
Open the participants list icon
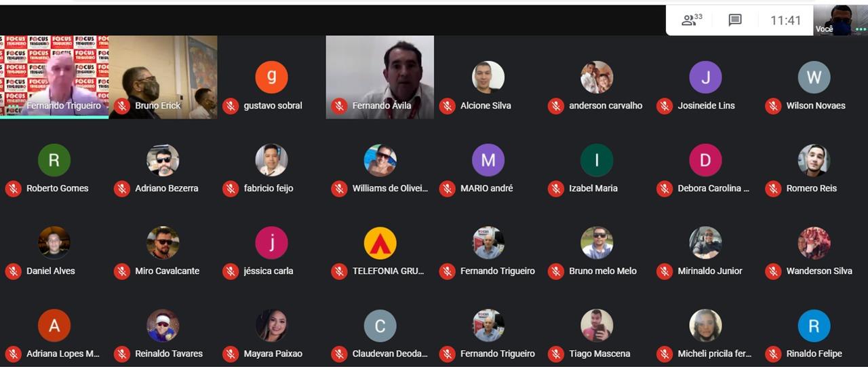pyautogui.click(x=692, y=20)
